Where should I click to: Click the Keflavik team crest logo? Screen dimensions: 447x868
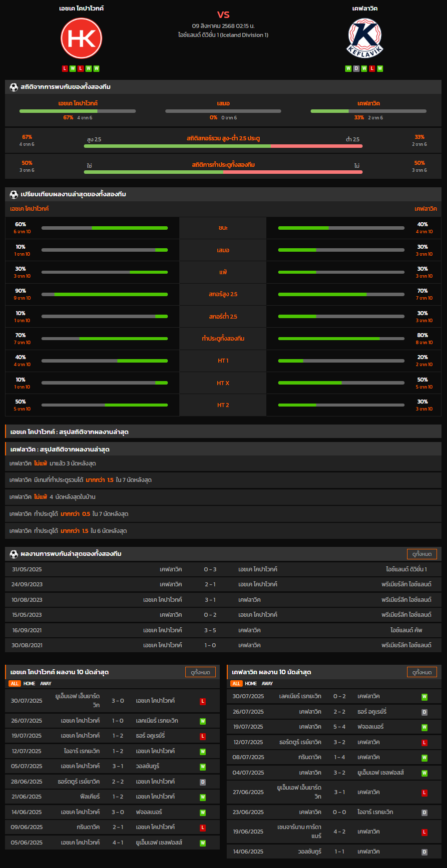[365, 38]
